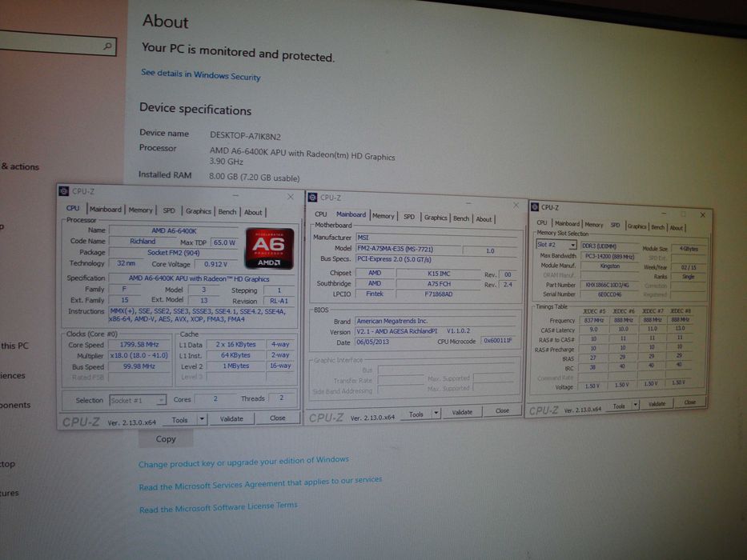This screenshot has height=560, width=747.
Task: Click BIOS brand American Megatrends Inc.
Action: coord(436,321)
